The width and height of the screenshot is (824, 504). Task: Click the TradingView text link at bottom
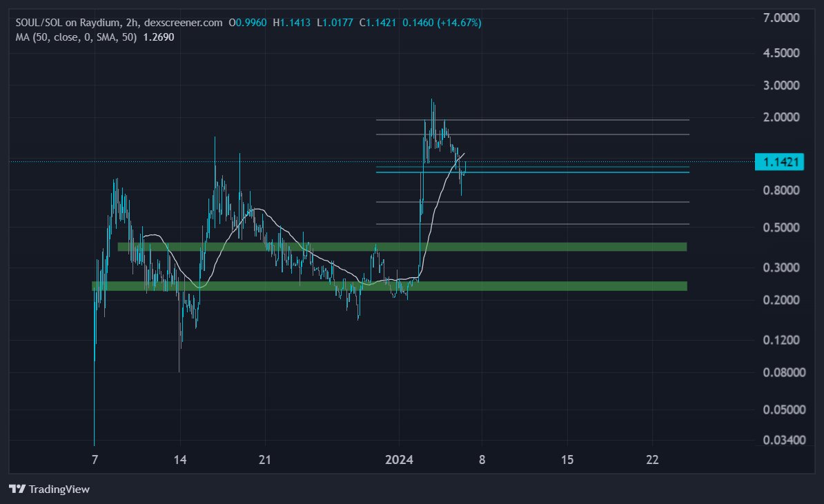[x=61, y=489]
